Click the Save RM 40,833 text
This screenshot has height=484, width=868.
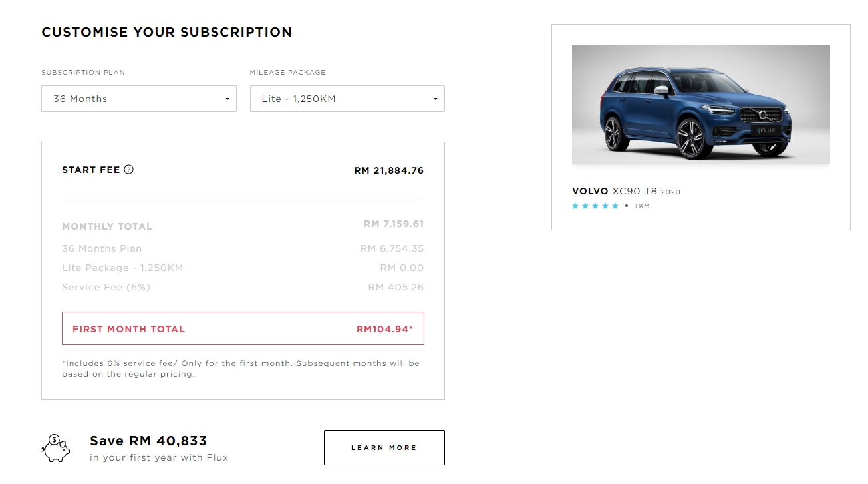coord(148,441)
